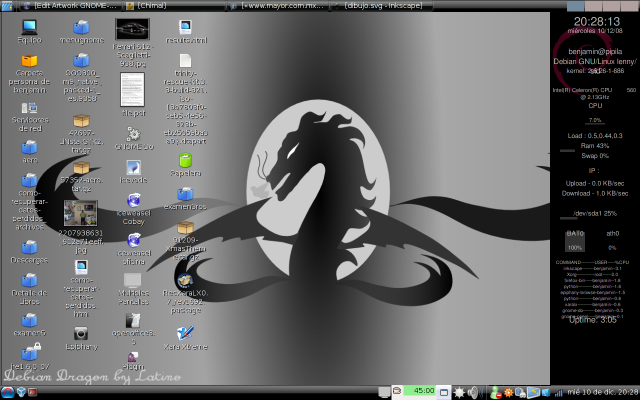The width and height of the screenshot is (640, 400).
Task: Open user status icon in tray
Action: (x=495, y=393)
